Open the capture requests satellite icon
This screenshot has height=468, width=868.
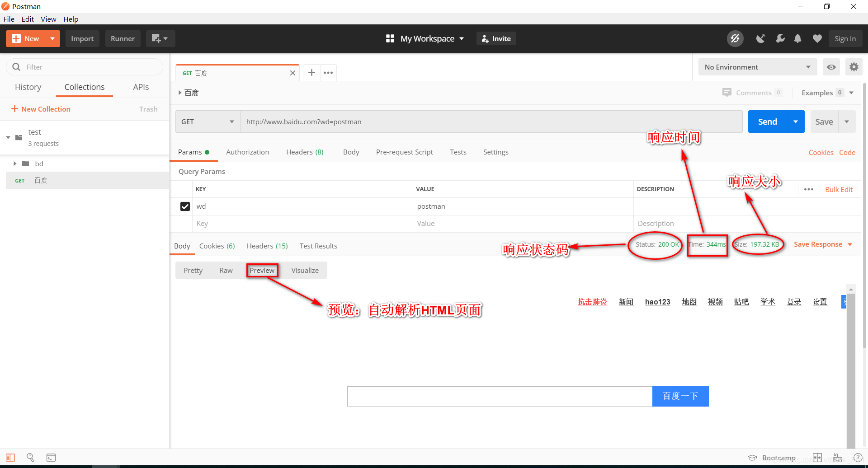(x=761, y=39)
